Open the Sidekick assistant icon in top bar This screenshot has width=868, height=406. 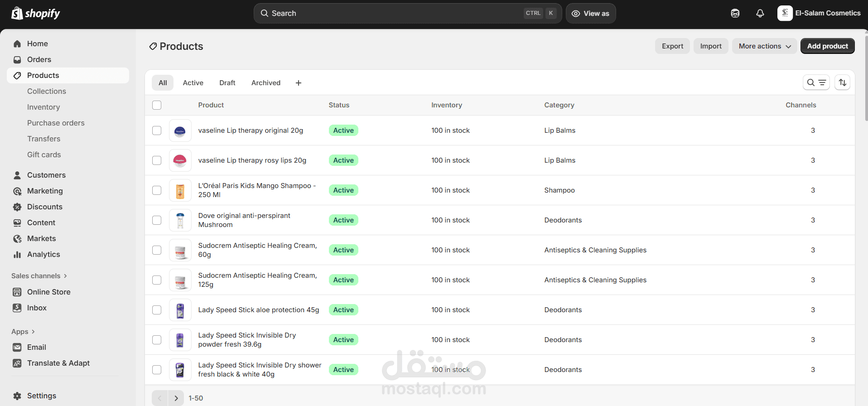pos(735,13)
